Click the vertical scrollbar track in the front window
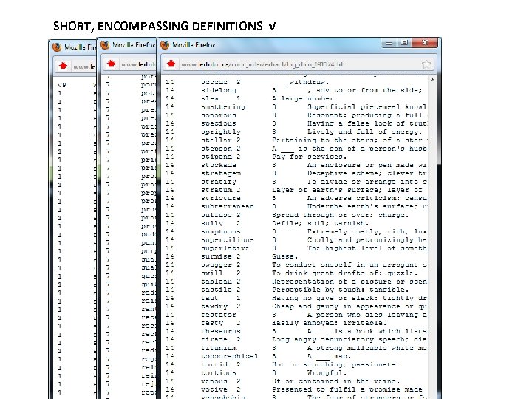This screenshot has height=399, width=532. pos(432,237)
